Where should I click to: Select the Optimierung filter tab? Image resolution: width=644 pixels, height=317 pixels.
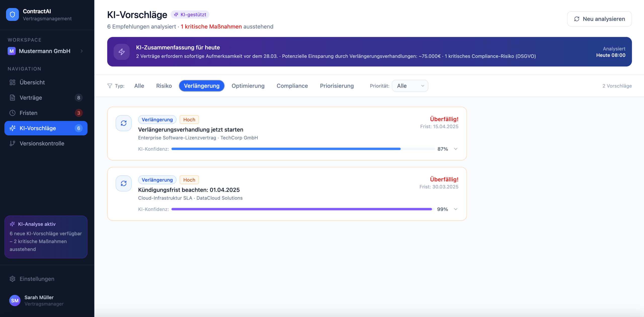point(248,86)
